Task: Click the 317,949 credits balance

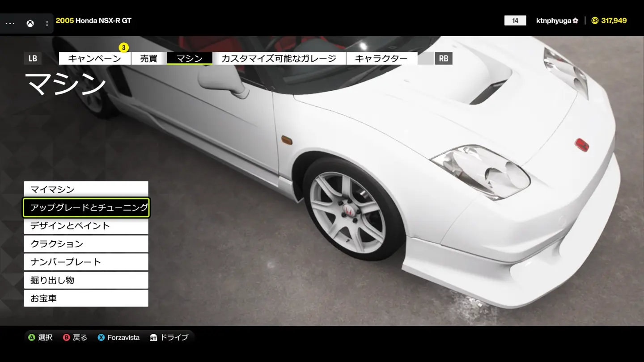Action: (614, 21)
